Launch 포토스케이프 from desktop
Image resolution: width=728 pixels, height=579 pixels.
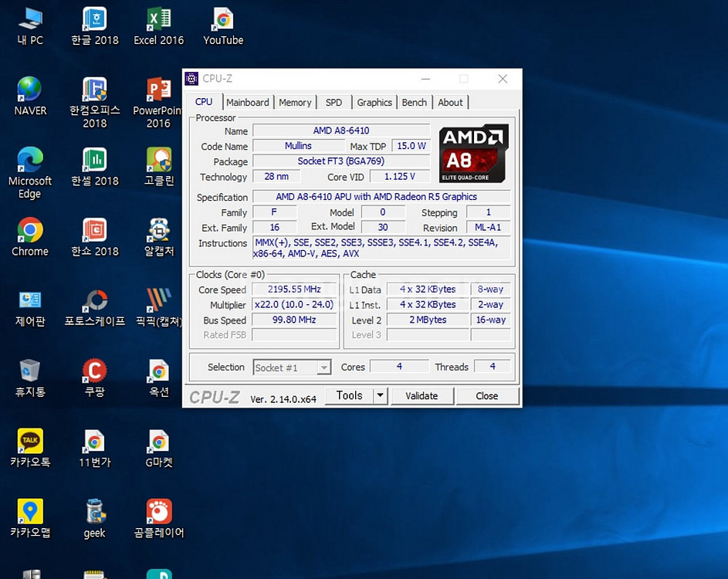coord(95,308)
